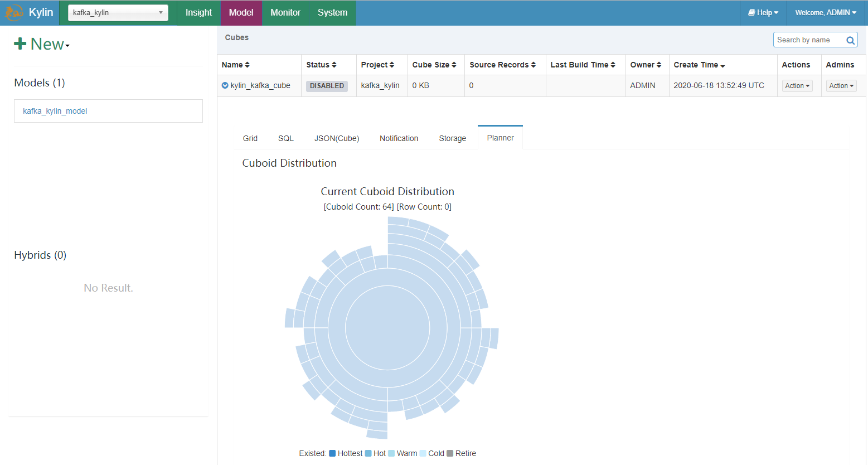868x465 pixels.
Task: Open the System menu
Action: point(332,12)
